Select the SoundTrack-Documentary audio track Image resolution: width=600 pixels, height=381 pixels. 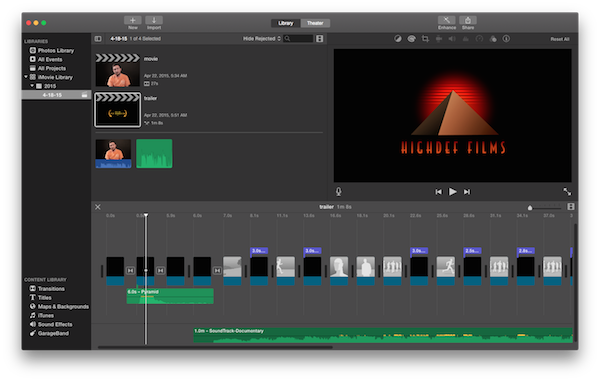click(383, 335)
